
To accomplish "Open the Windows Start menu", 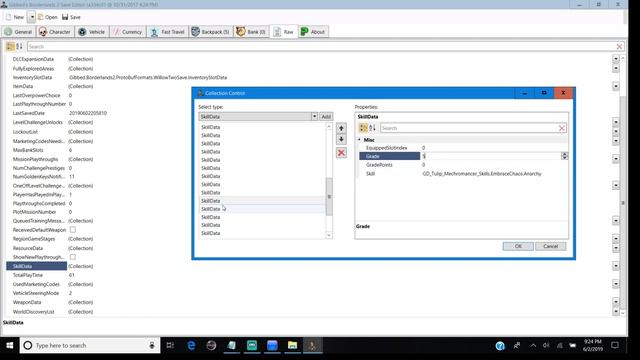I will click(x=9, y=345).
